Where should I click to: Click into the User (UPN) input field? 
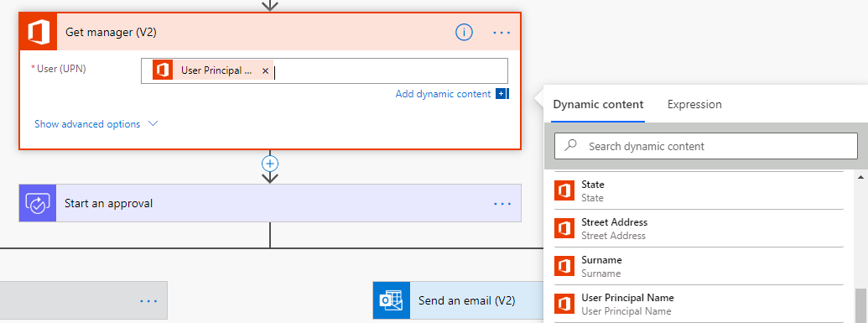click(324, 71)
